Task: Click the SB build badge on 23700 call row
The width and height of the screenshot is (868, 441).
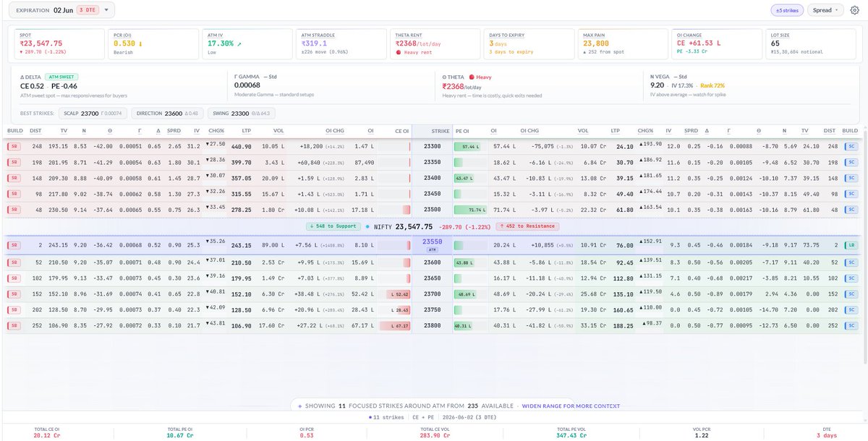Action: (13, 294)
